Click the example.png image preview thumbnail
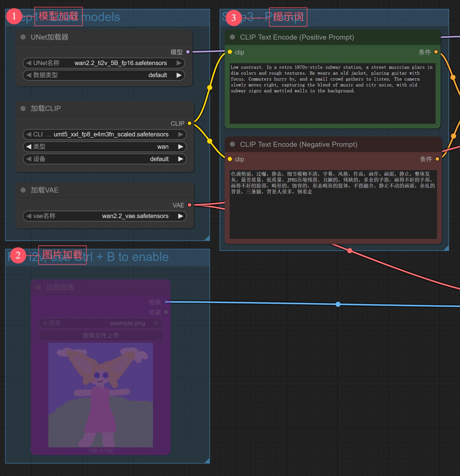This screenshot has height=476, width=460. (x=101, y=395)
